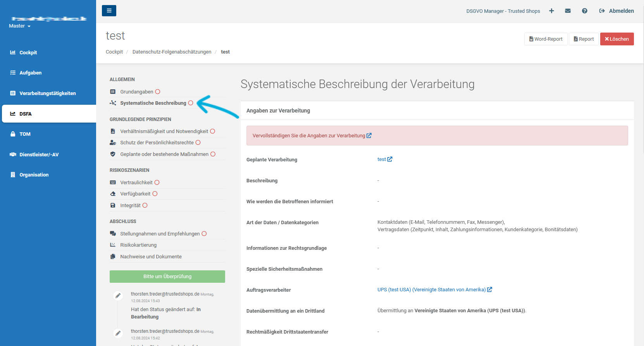
Task: Open Dienstleister/-AV sidebar item
Action: [x=39, y=154]
